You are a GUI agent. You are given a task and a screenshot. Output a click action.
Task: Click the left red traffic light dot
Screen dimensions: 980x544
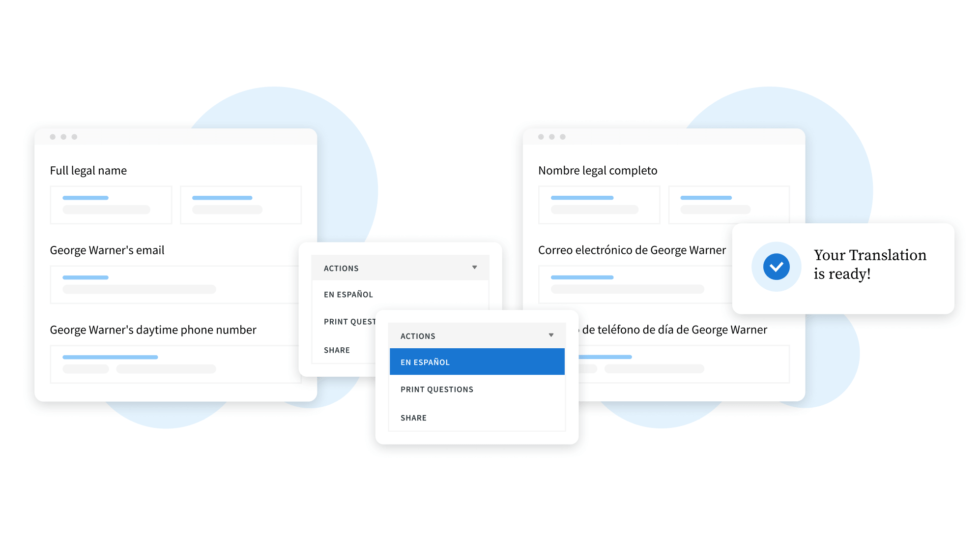point(52,137)
